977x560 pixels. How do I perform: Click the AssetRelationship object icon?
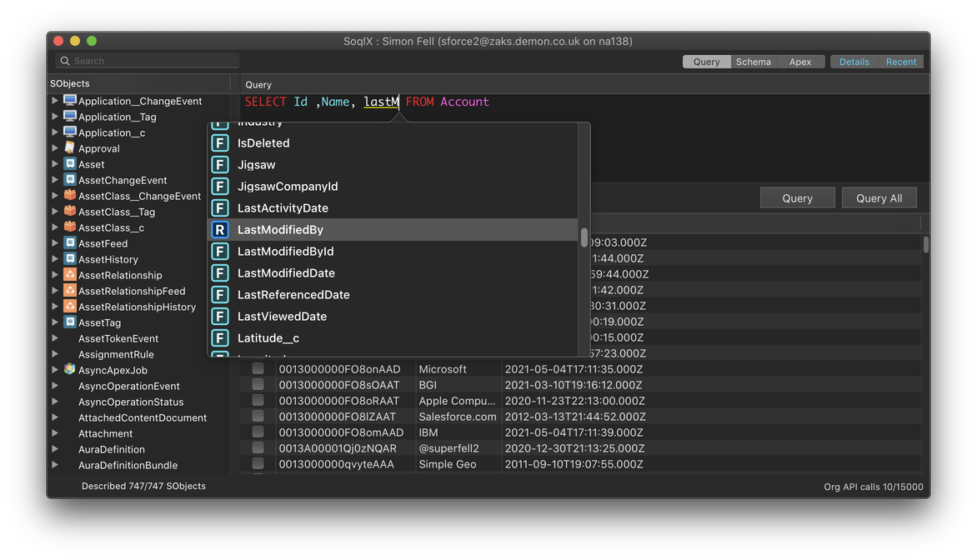point(70,275)
